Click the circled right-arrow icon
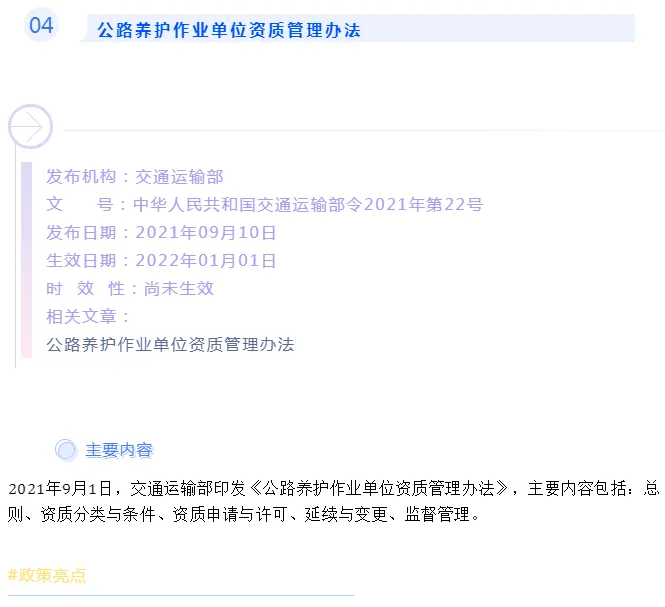Viewport: 665px width, 607px height. 30,127
